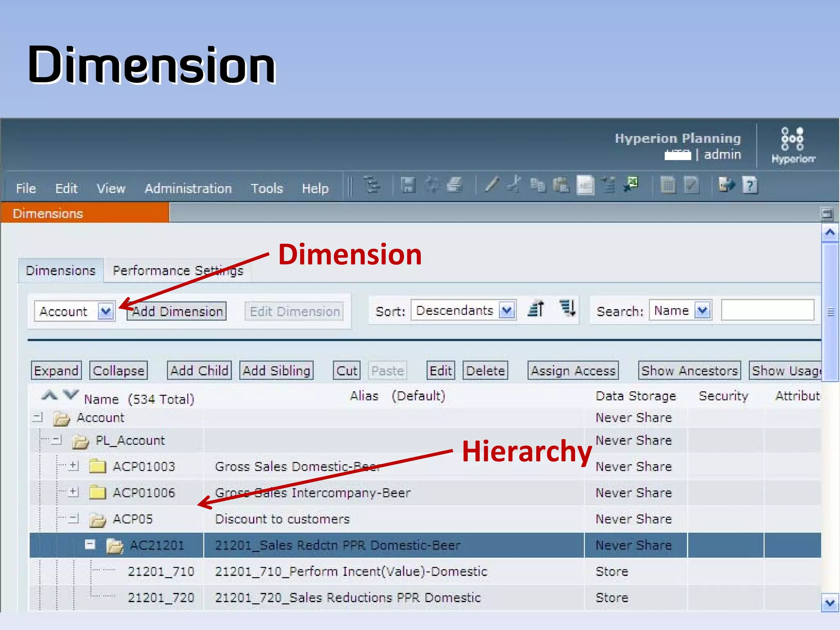Click the sort ascending icon
Image resolution: width=840 pixels, height=630 pixels.
click(536, 308)
